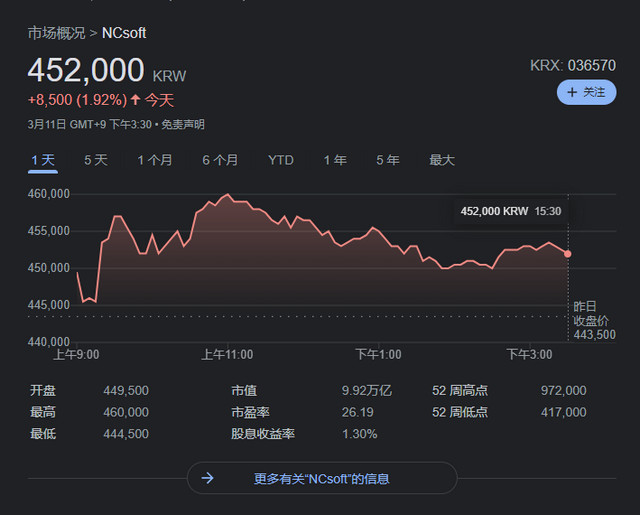640x515 pixels.
Task: Click the 最高 value 460,000
Action: 126,412
